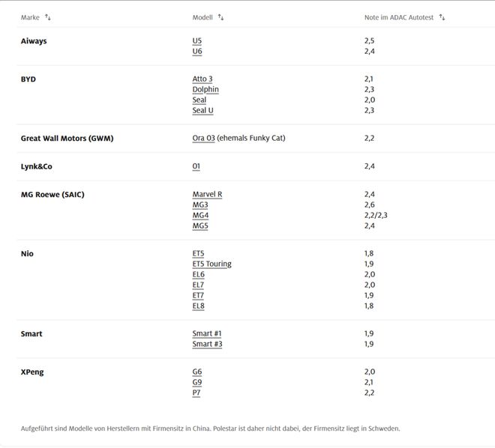Viewport: 495px width, 448px height.
Task: Open the MG4 model link
Action: [x=200, y=215]
